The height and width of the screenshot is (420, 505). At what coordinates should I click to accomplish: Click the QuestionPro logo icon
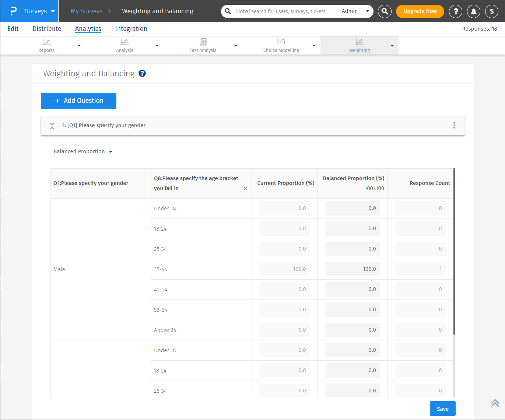tap(14, 11)
